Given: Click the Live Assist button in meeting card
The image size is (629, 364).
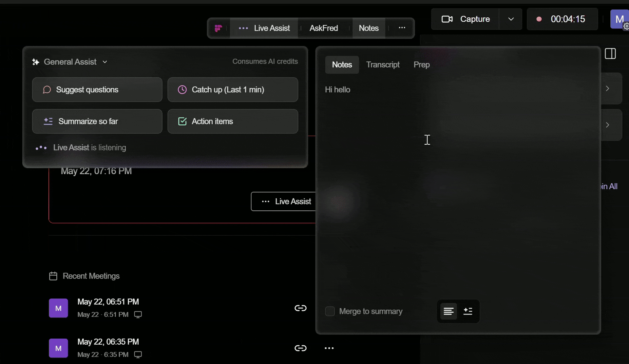Looking at the screenshot, I should (284, 201).
